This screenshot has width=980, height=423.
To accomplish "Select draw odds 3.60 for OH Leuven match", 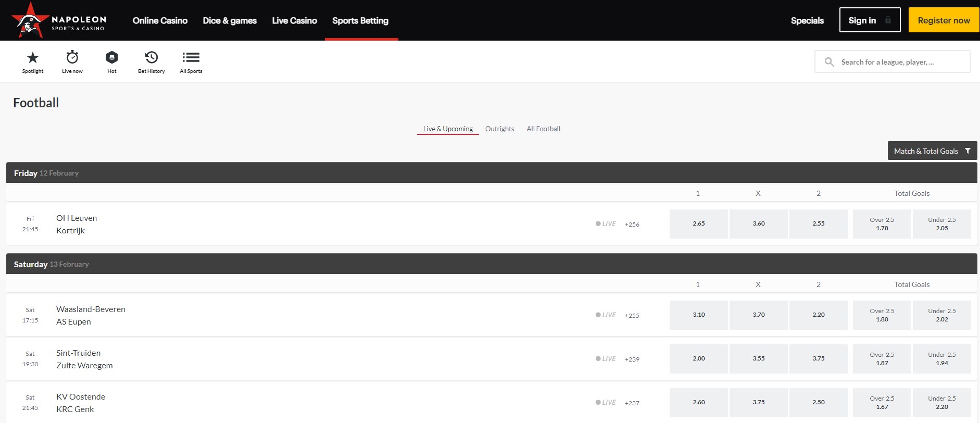I will click(758, 223).
